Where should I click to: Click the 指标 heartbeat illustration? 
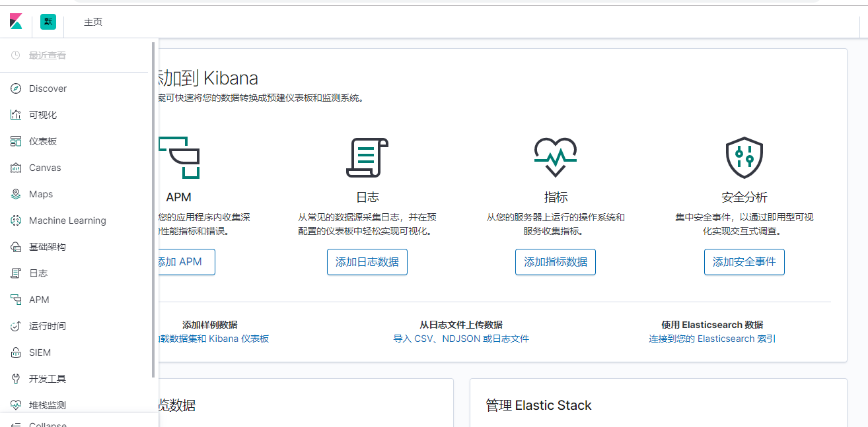coord(556,157)
